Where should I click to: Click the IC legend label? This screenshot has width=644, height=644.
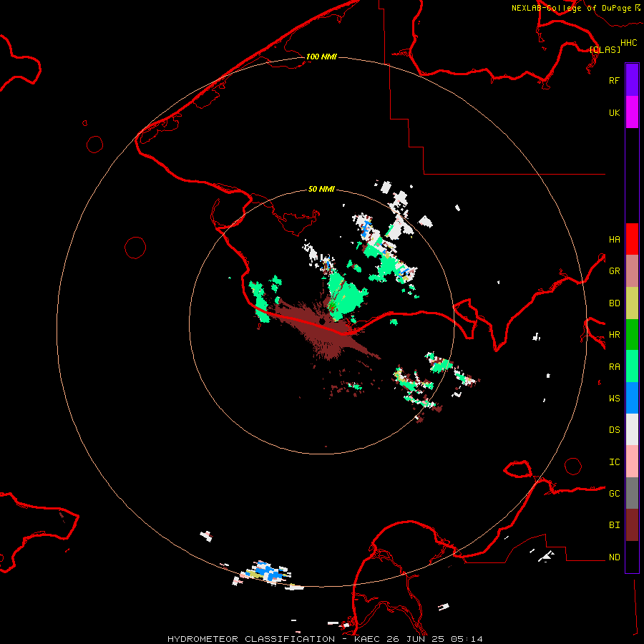(x=614, y=462)
